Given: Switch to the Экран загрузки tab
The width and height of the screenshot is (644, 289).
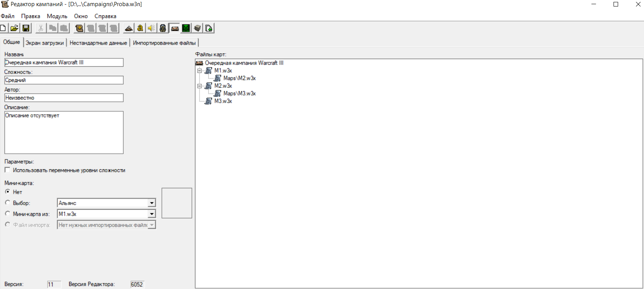Looking at the screenshot, I should 45,43.
